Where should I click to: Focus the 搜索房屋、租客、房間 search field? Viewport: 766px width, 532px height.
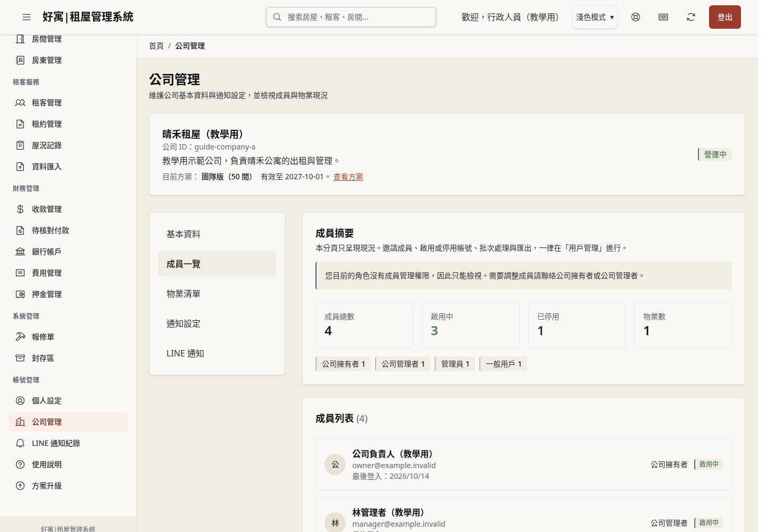[351, 17]
